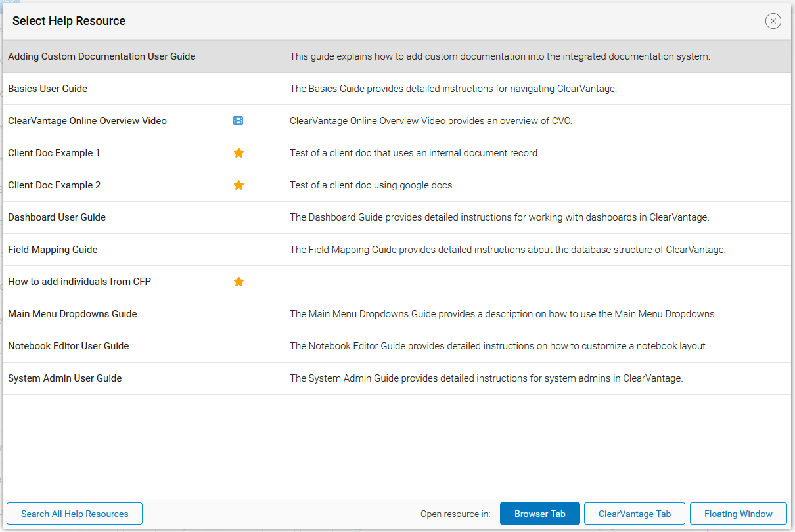Image resolution: width=795 pixels, height=532 pixels.
Task: Choose Browser Tab to open resource
Action: click(540, 514)
